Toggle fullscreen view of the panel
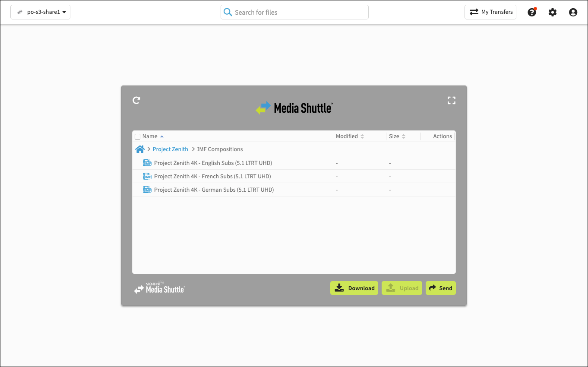 pyautogui.click(x=452, y=100)
